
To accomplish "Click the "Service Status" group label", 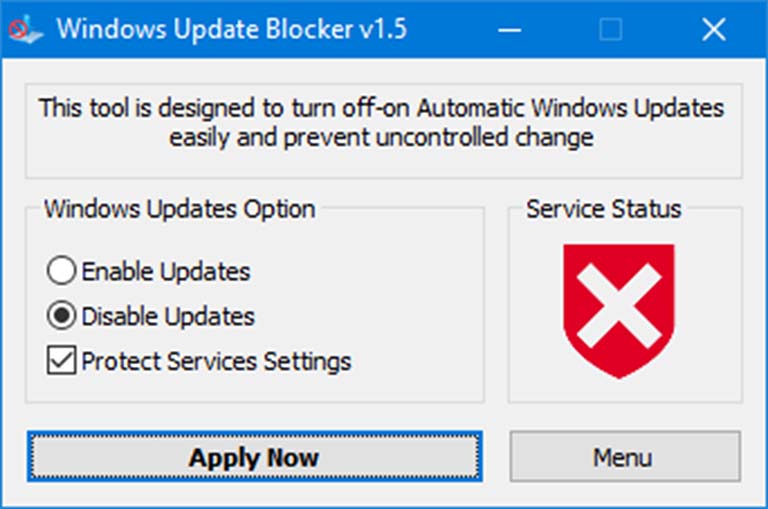I will pyautogui.click(x=604, y=210).
